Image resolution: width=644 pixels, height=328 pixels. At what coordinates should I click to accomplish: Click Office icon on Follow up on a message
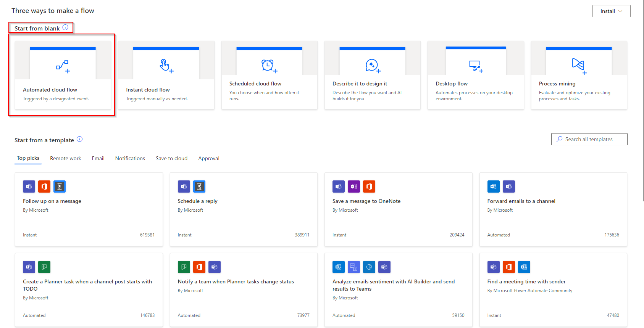coord(44,187)
